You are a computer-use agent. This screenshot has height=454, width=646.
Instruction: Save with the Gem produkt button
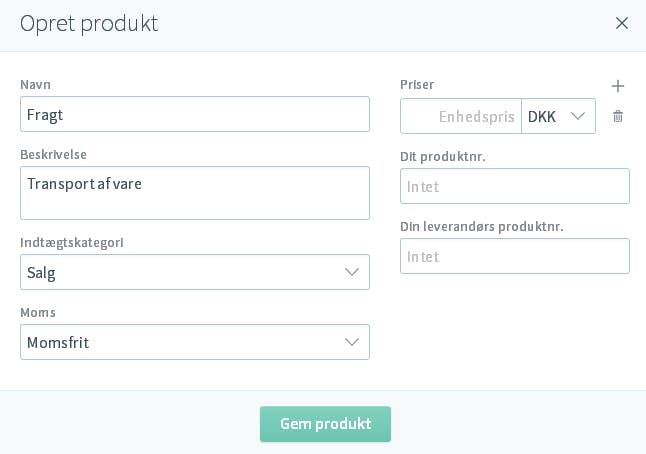click(x=325, y=424)
